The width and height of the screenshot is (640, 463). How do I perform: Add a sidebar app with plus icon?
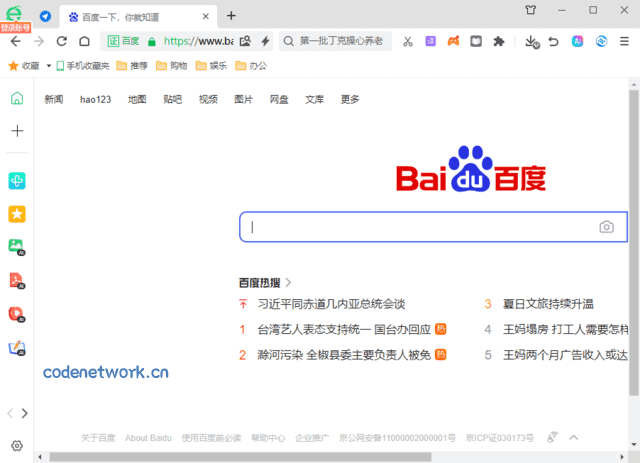point(17,131)
